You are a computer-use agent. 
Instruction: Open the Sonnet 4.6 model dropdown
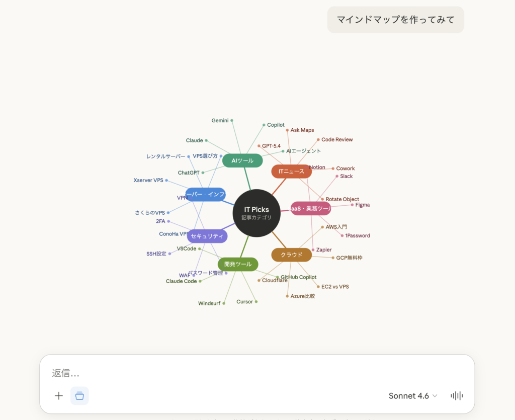click(x=413, y=396)
